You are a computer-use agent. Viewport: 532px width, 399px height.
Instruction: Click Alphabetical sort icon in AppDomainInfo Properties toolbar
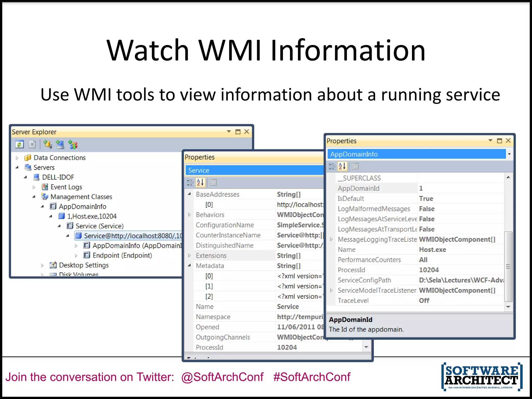tap(342, 166)
